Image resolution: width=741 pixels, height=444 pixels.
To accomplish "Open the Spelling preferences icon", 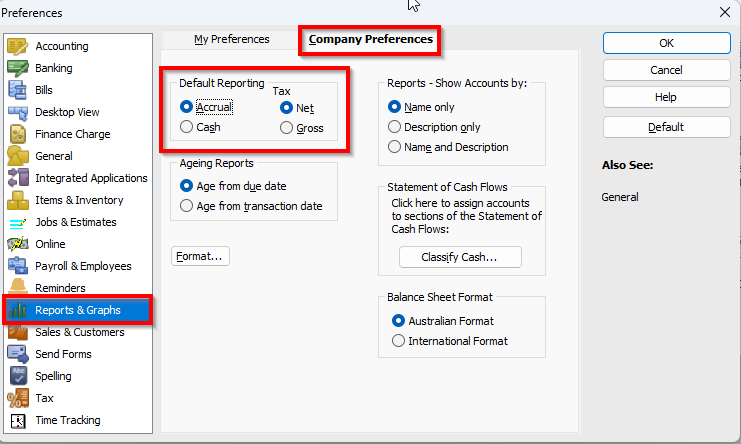I will (x=18, y=376).
